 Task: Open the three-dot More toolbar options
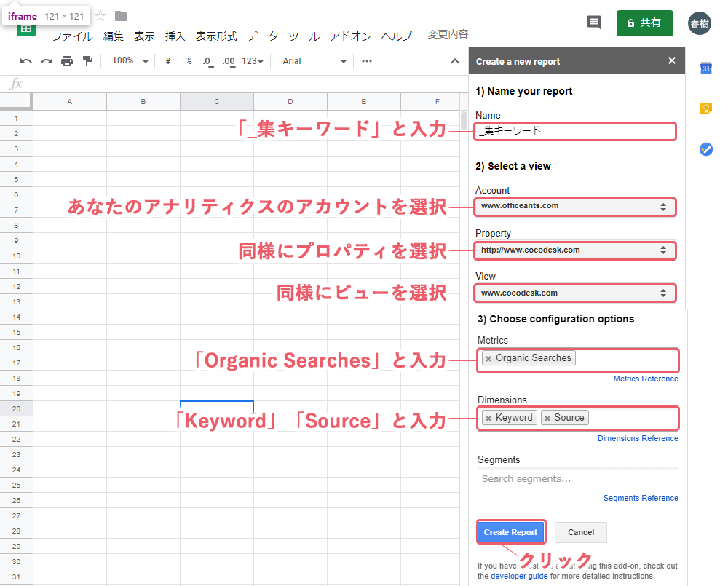coord(367,61)
